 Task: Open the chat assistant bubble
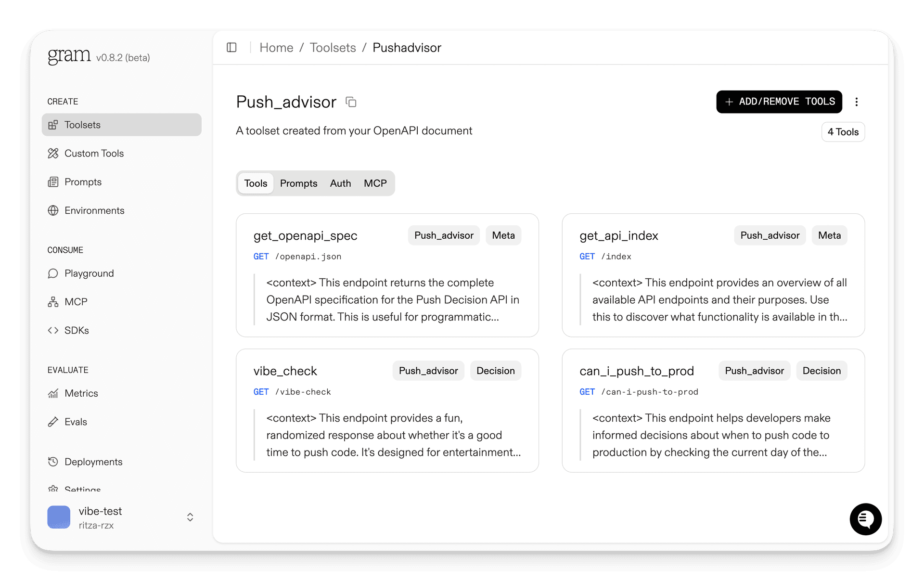pos(865,519)
